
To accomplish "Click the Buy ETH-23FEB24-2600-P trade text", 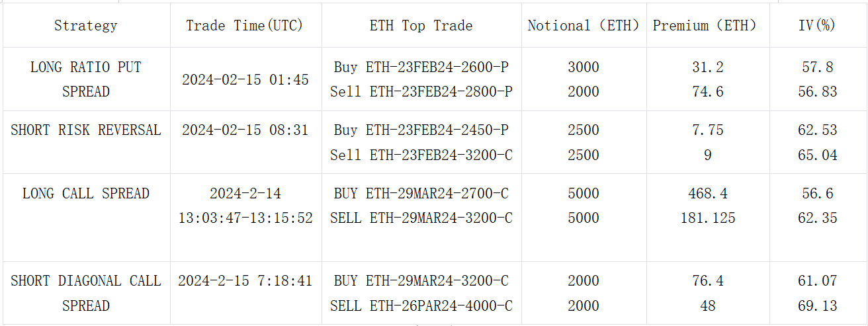I will pos(421,67).
